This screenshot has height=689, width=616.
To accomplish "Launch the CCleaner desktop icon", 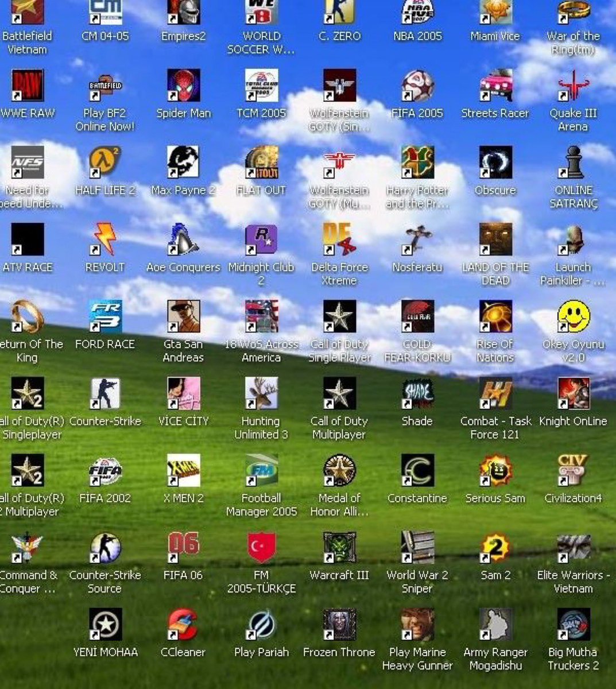I will (183, 624).
